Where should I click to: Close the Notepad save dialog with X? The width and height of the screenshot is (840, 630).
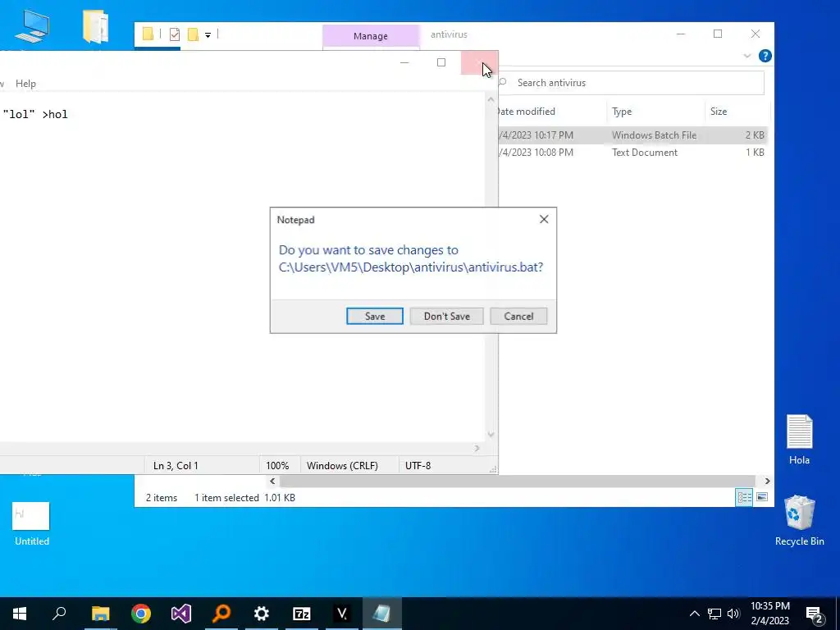(x=544, y=219)
